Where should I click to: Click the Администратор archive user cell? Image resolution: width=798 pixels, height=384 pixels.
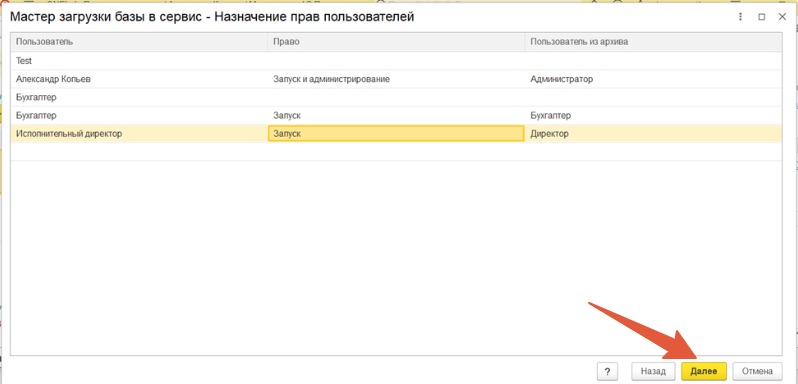click(x=653, y=79)
